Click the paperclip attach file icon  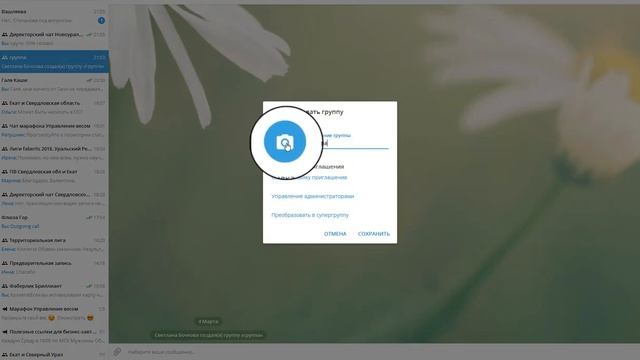(117, 351)
